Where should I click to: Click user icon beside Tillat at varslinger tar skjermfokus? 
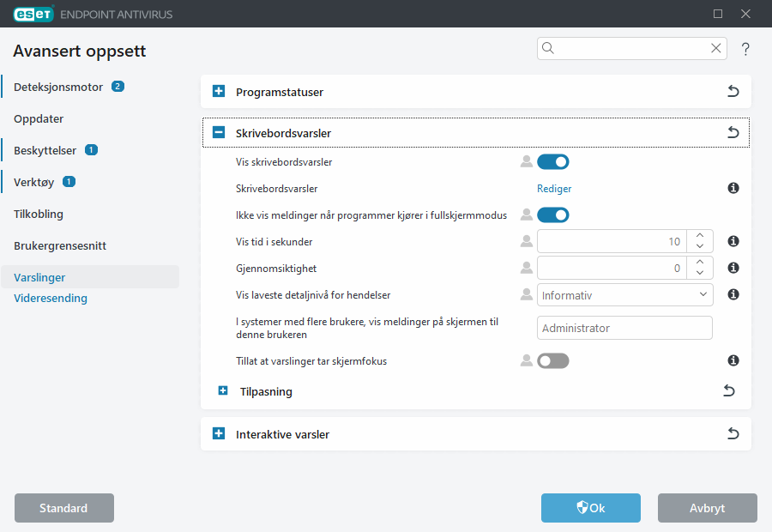point(527,360)
